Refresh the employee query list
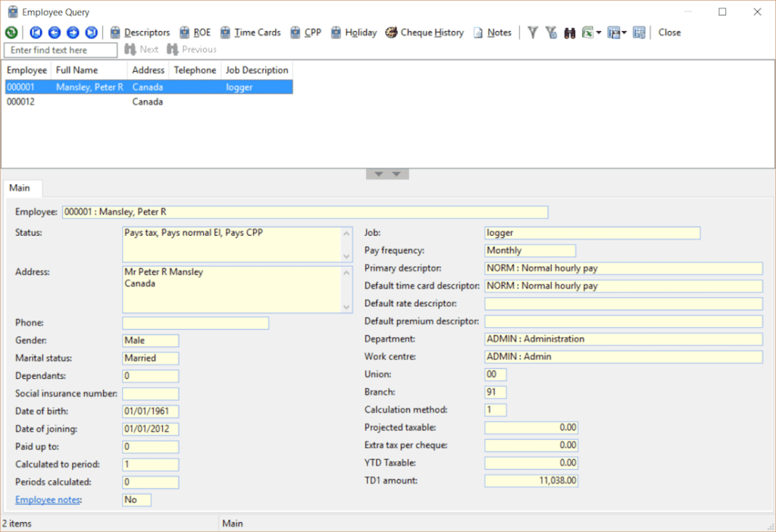The height and width of the screenshot is (532, 776). (x=11, y=33)
